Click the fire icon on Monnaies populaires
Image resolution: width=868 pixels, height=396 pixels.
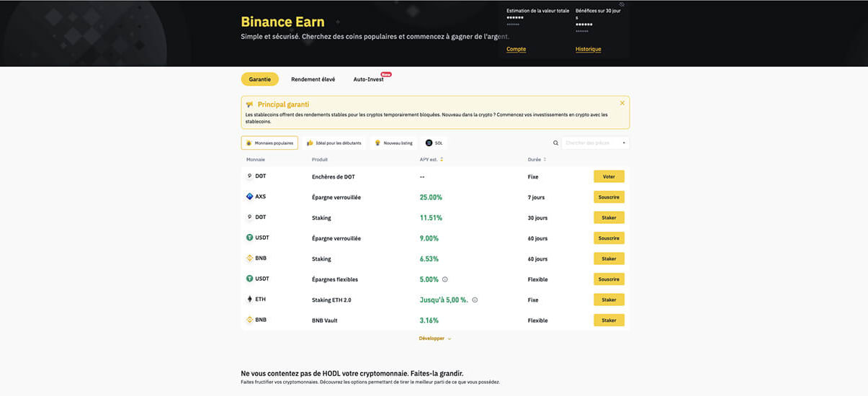pos(249,143)
